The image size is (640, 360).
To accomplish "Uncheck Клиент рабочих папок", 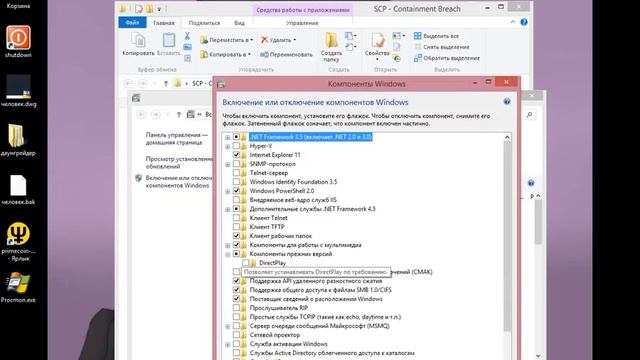I will pos(236,236).
